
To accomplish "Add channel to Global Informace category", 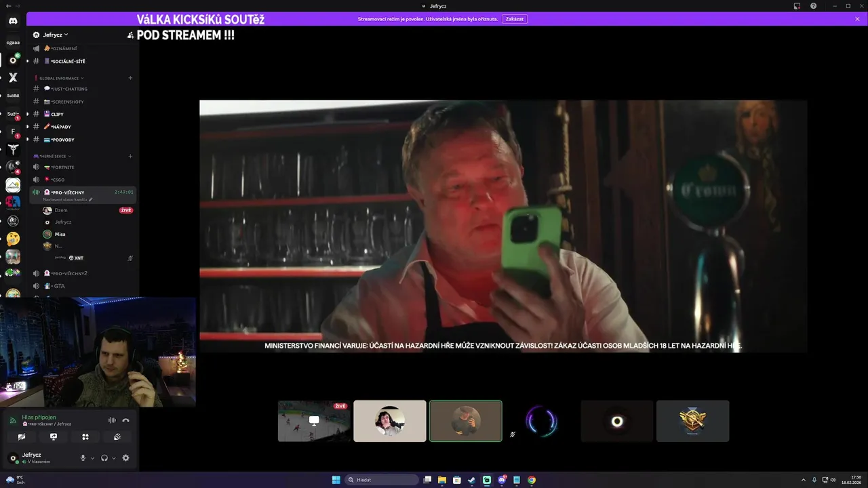I will pyautogui.click(x=130, y=78).
